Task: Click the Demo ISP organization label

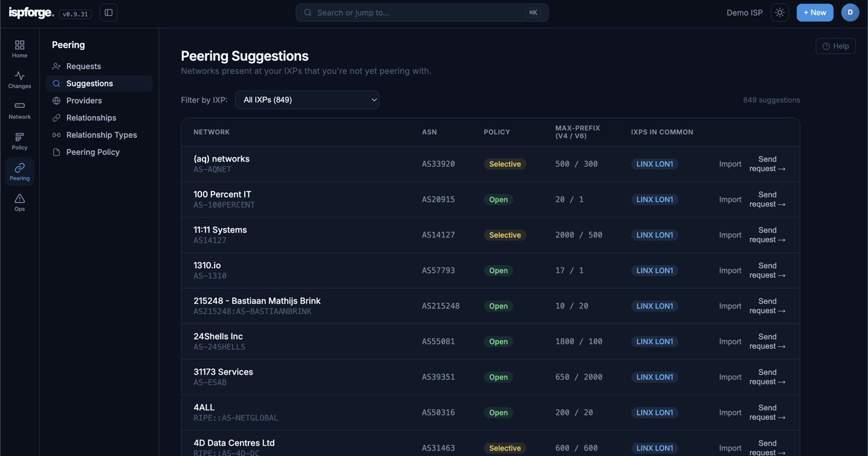Action: pos(744,13)
